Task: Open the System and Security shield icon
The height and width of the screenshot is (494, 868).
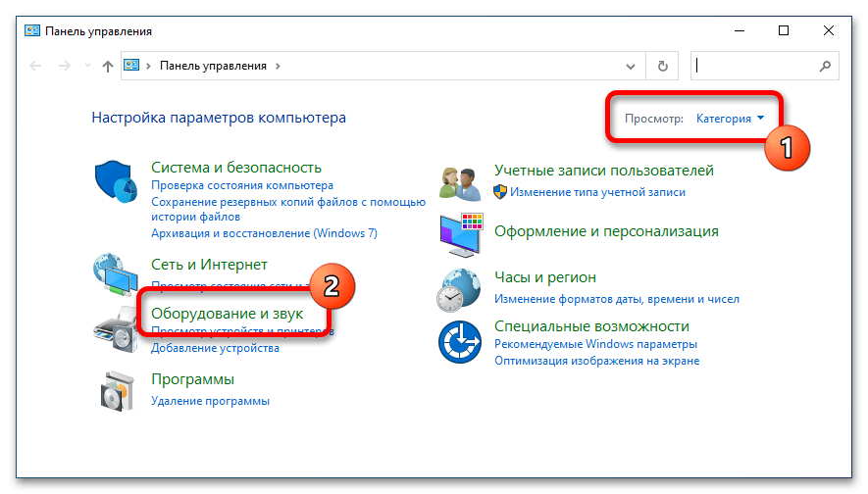Action: coord(116,181)
